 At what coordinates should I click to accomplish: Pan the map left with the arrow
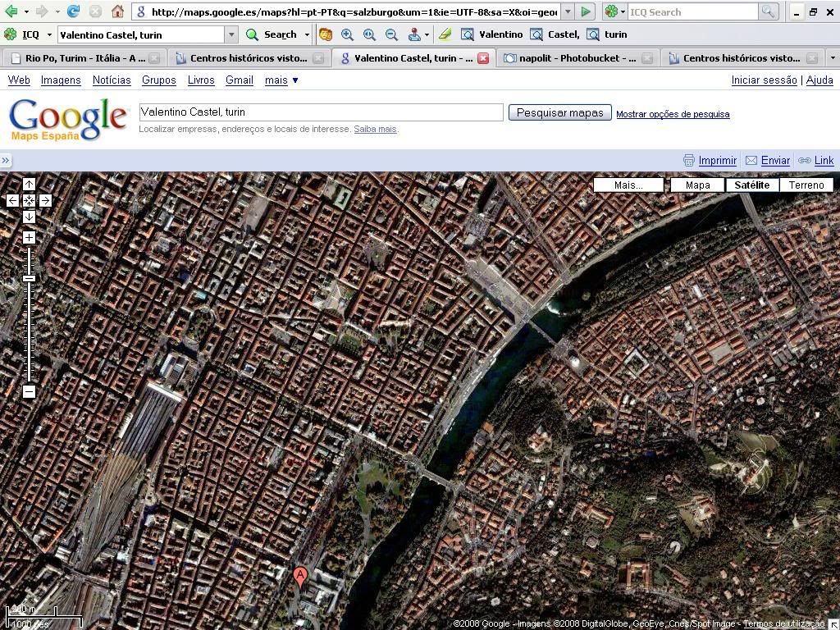[13, 200]
